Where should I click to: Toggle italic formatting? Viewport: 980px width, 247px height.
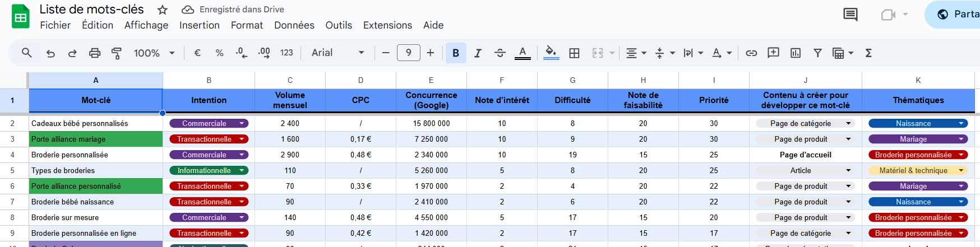click(478, 53)
